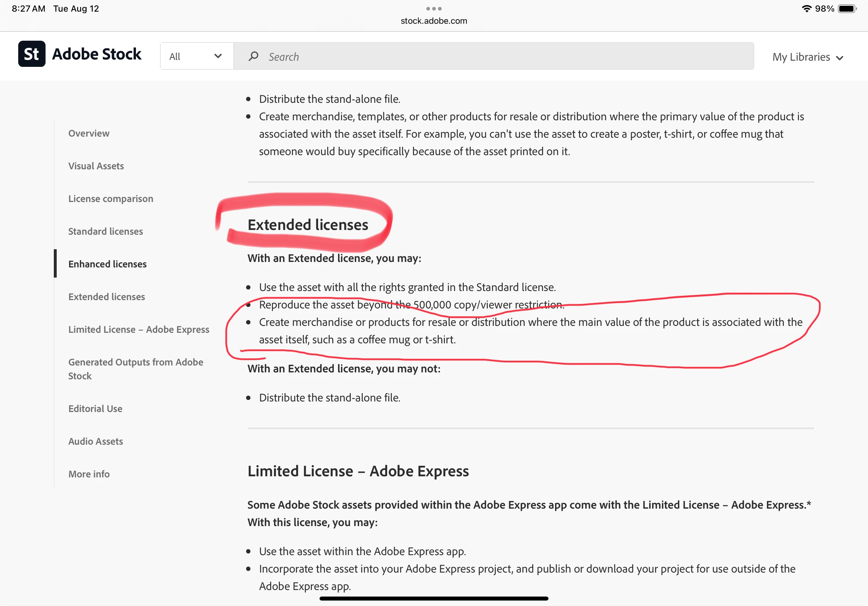Go to Generated Outputs from Adobe Stock
The width and height of the screenshot is (868, 606).
[x=136, y=369]
